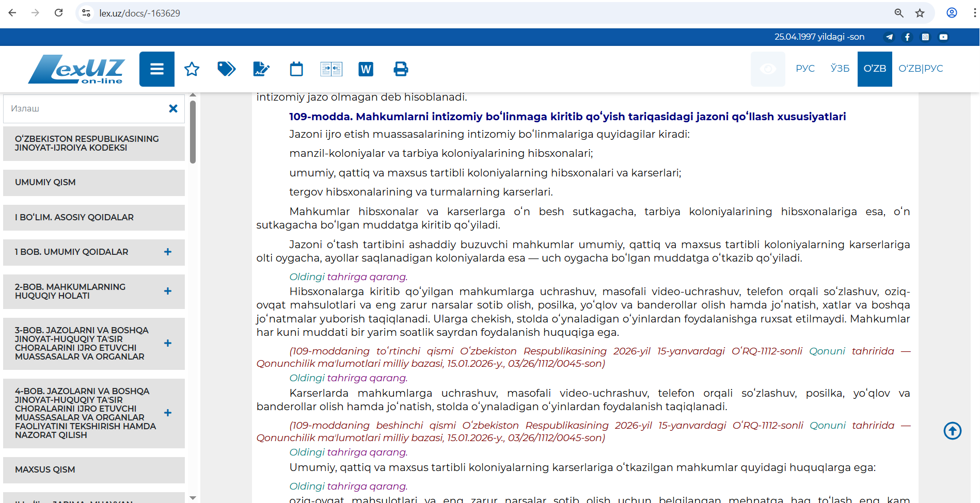Click the first 'Oldingi tahrirga qarang' link
Screen dimensions: 980x503
coord(348,277)
